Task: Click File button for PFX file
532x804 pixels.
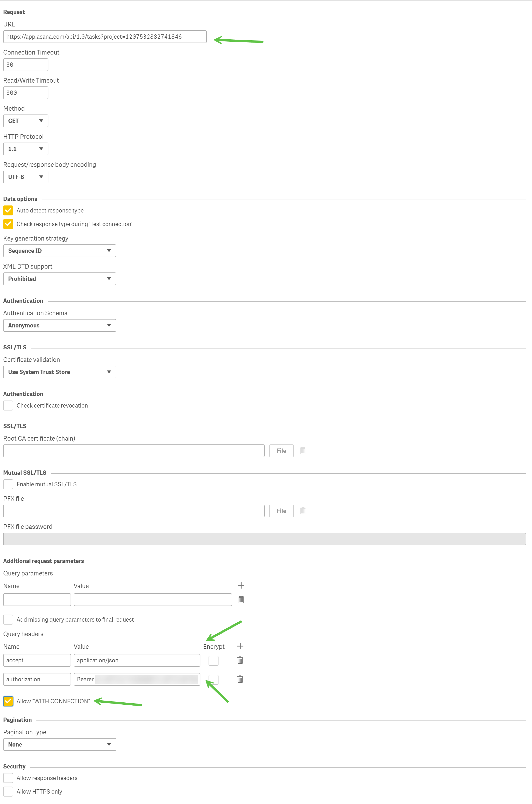Action: tap(281, 511)
